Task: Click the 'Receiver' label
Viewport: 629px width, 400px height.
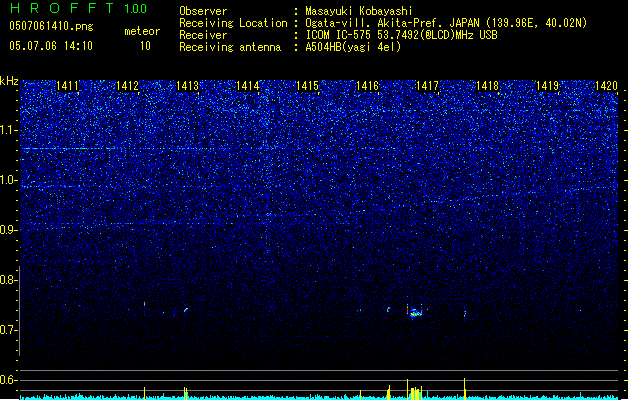Action: tap(203, 35)
